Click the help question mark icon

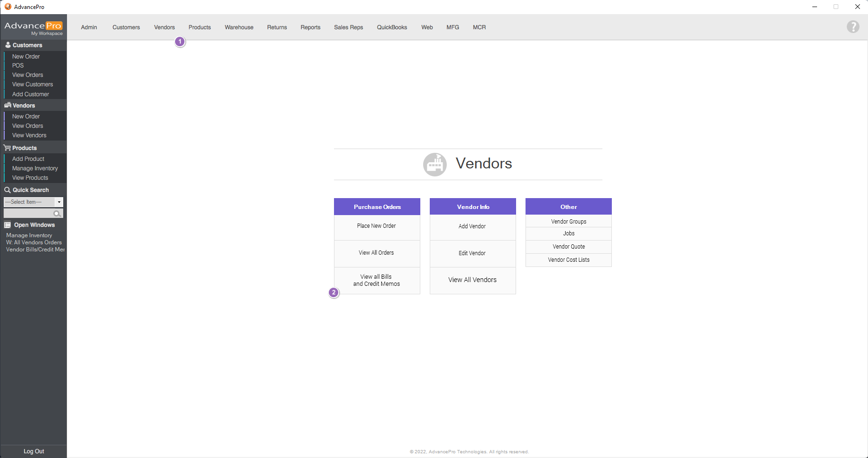pyautogui.click(x=852, y=27)
